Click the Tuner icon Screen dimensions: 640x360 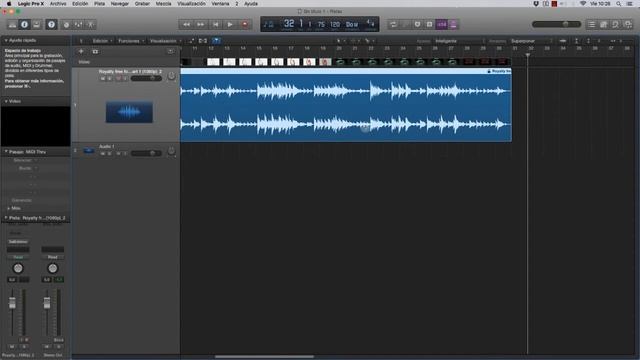[417, 24]
